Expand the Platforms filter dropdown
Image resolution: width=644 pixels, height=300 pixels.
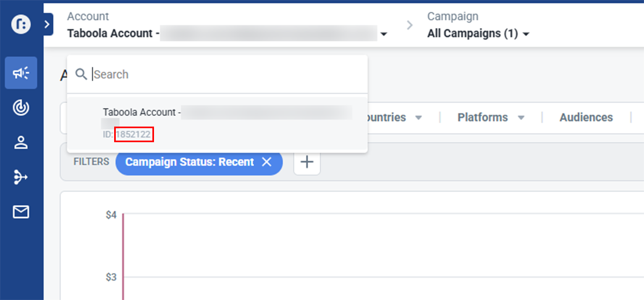(x=521, y=117)
